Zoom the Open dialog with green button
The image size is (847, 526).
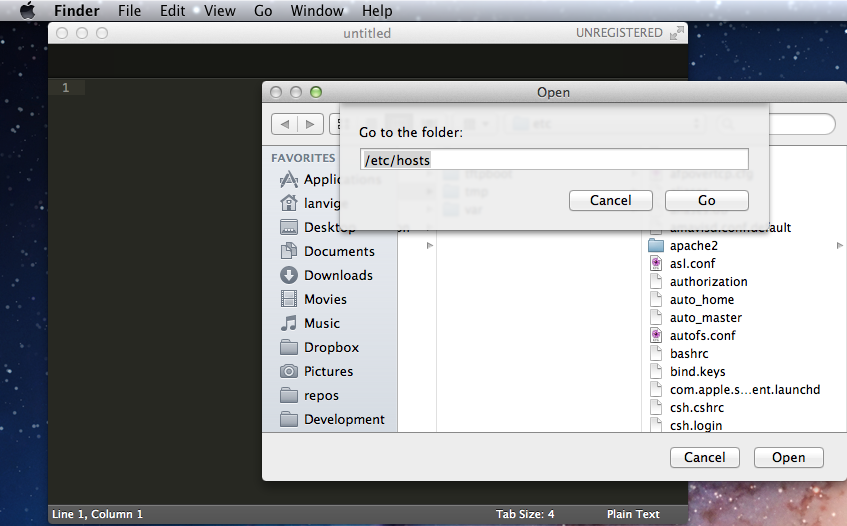pos(316,92)
